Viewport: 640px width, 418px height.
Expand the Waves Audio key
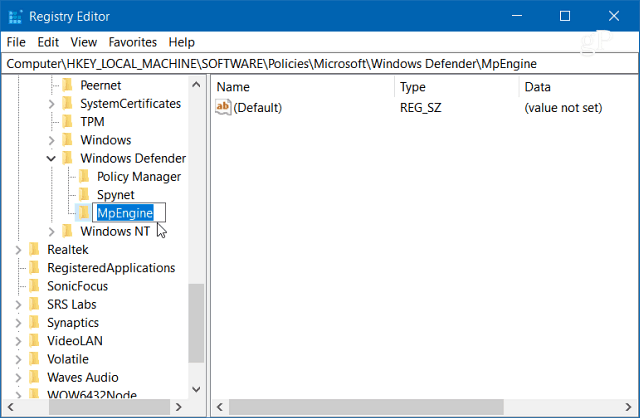(x=18, y=378)
